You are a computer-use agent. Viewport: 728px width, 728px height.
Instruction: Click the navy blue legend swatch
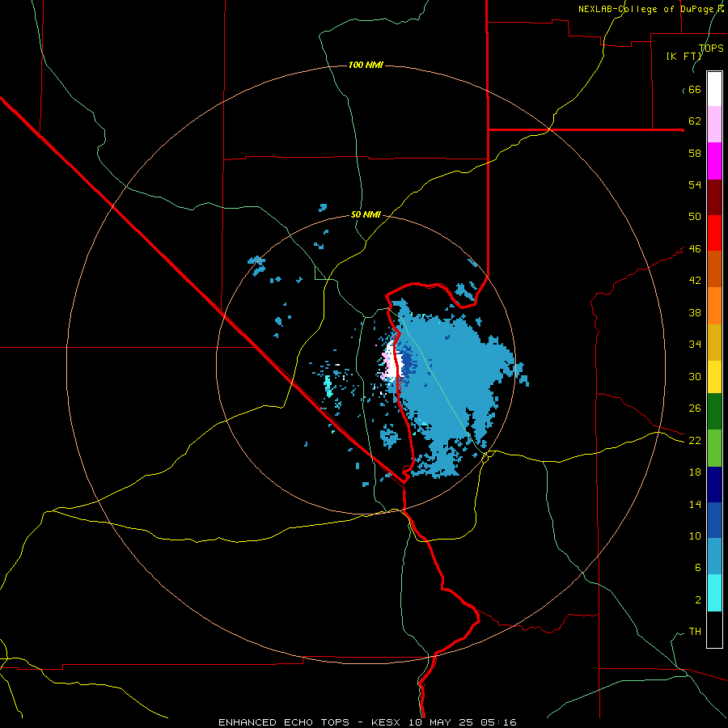coord(714,485)
